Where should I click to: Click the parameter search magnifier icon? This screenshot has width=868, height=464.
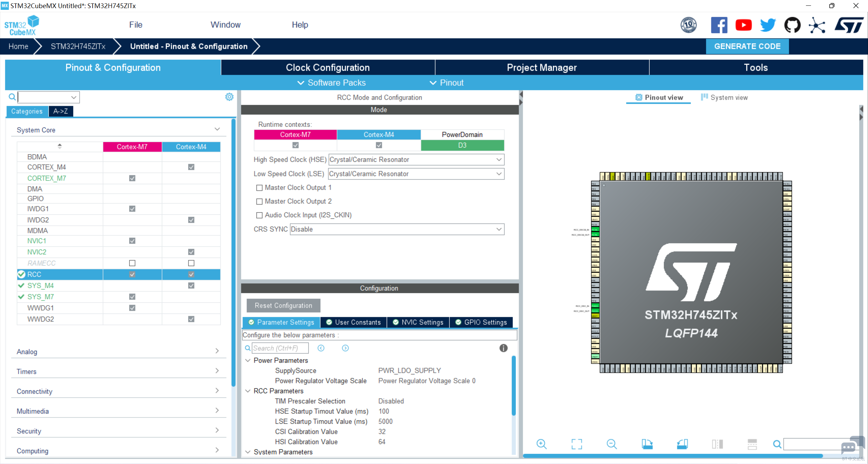coord(248,348)
